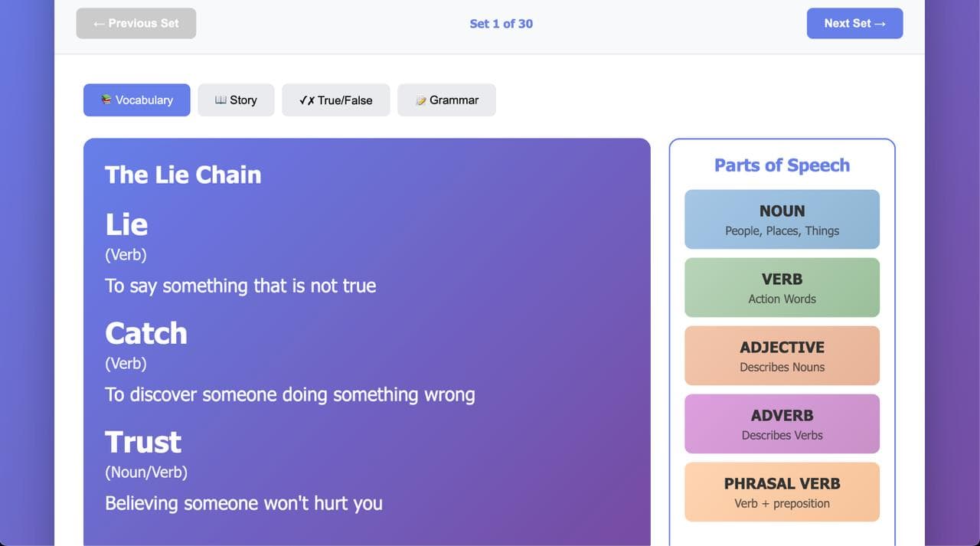Advance with the Next Set button
Screen dimensions: 980x546
(x=854, y=23)
